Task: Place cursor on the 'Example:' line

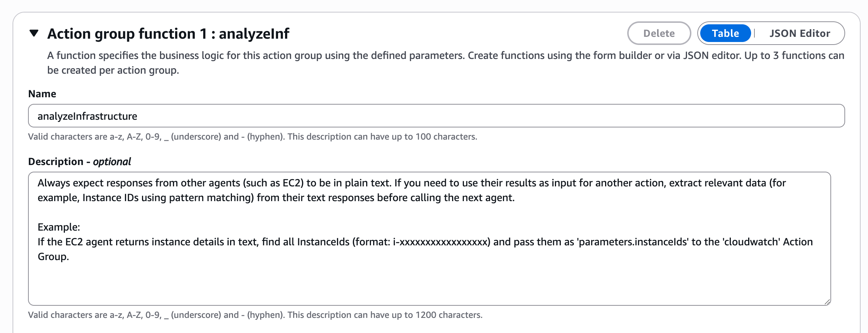Action: [x=59, y=227]
